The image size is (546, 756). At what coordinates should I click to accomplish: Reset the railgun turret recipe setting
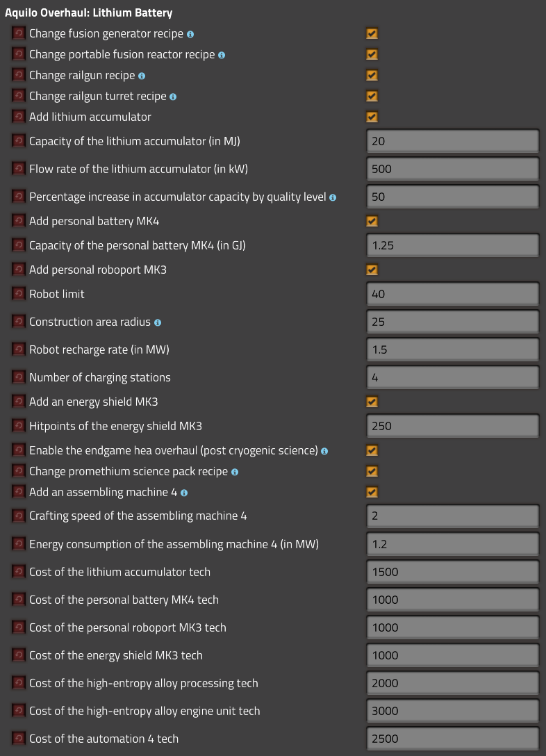(19, 96)
